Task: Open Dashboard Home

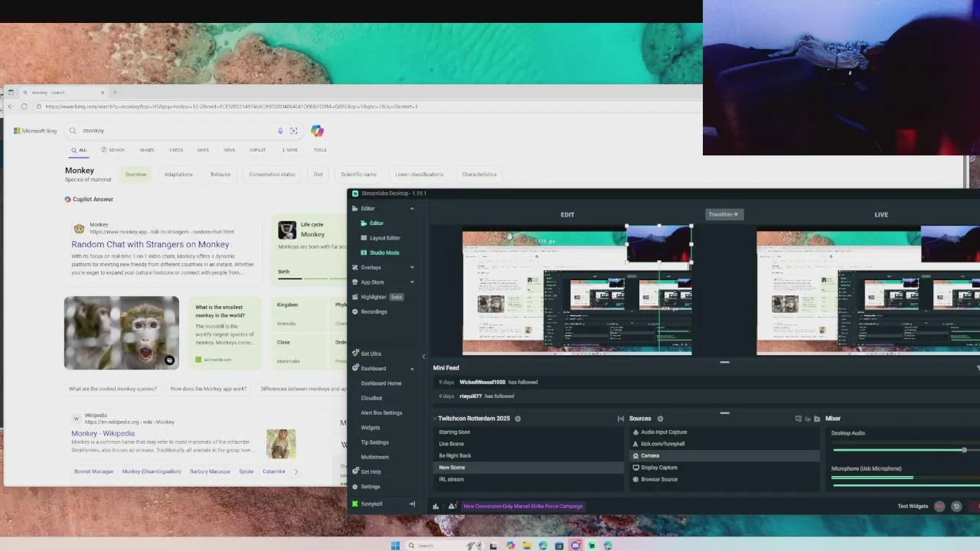Action: 381,383
